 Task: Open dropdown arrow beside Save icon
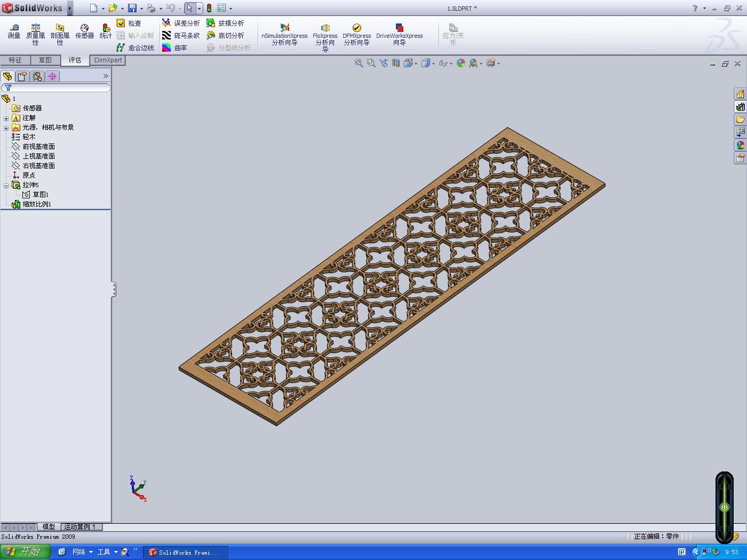click(x=141, y=9)
